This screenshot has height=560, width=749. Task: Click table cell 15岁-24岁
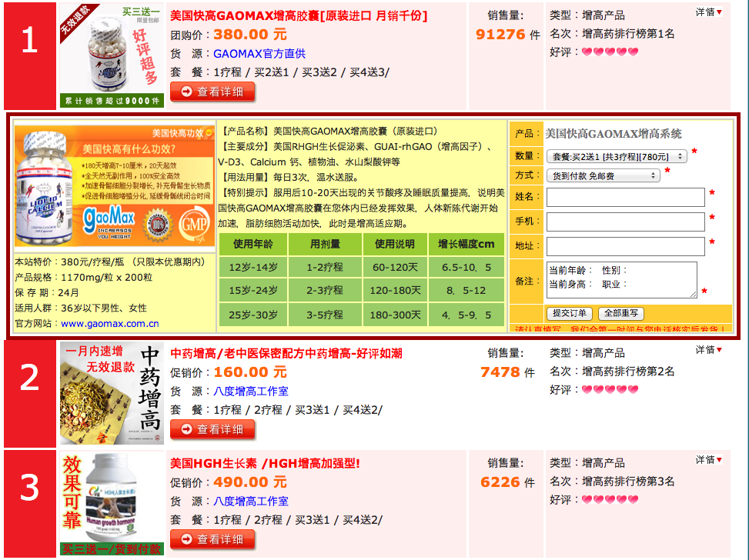253,290
